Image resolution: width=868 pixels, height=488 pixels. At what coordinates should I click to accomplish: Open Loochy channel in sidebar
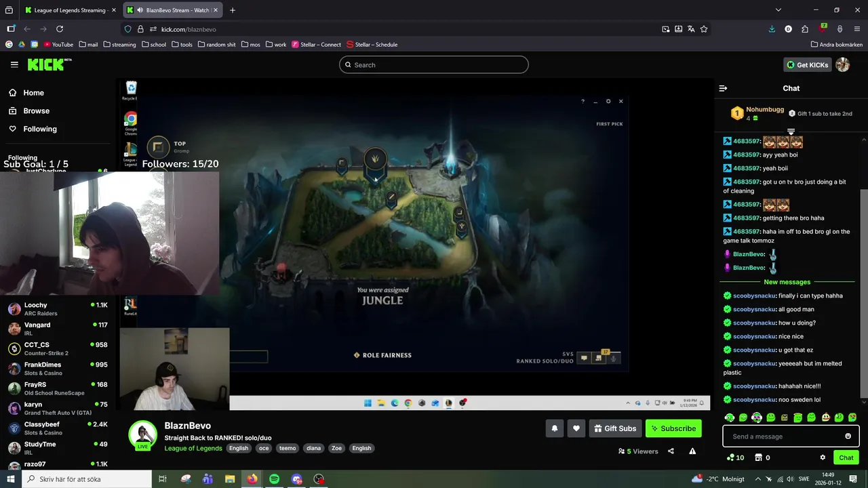58,309
